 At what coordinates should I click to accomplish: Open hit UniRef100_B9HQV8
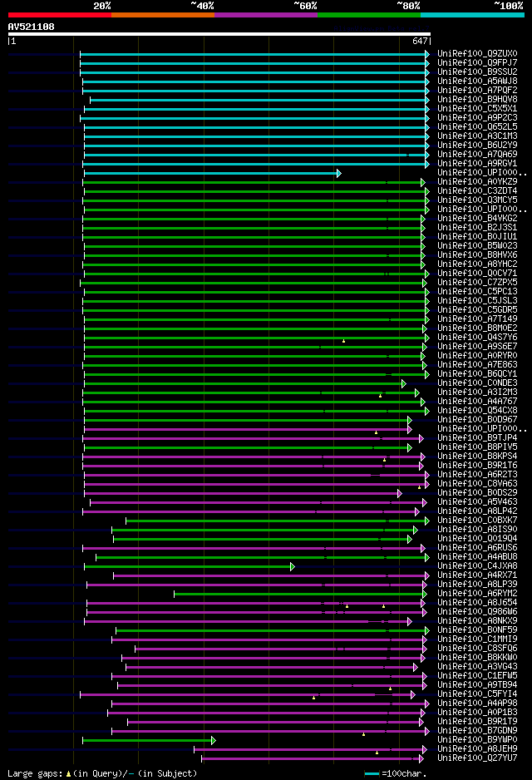pyautogui.click(x=477, y=100)
